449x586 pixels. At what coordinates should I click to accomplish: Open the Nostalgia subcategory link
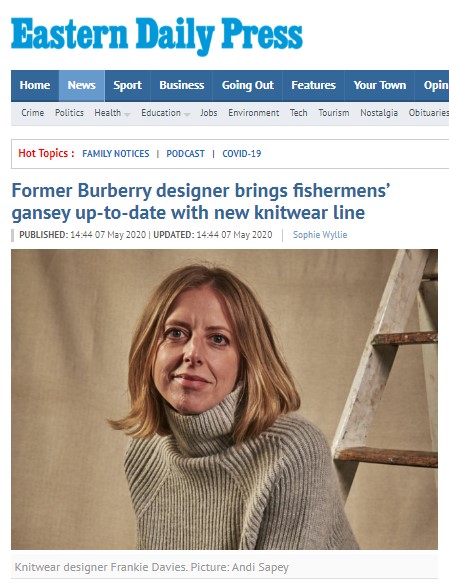tap(379, 113)
